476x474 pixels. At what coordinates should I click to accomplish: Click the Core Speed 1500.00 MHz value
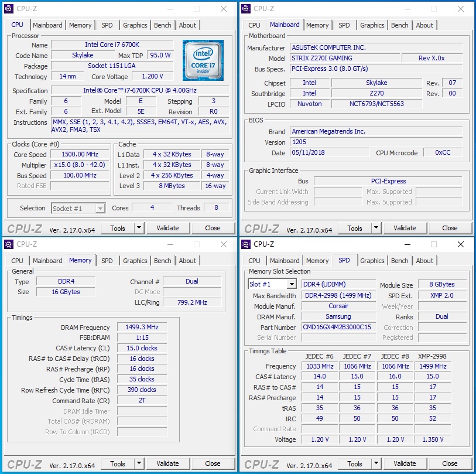click(80, 155)
